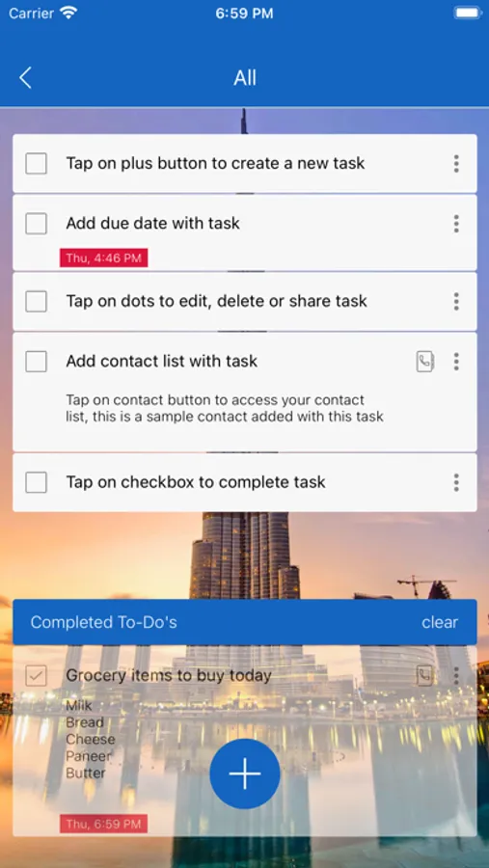Open three-dot menu for Grocery items task
The image size is (489, 868).
456,675
